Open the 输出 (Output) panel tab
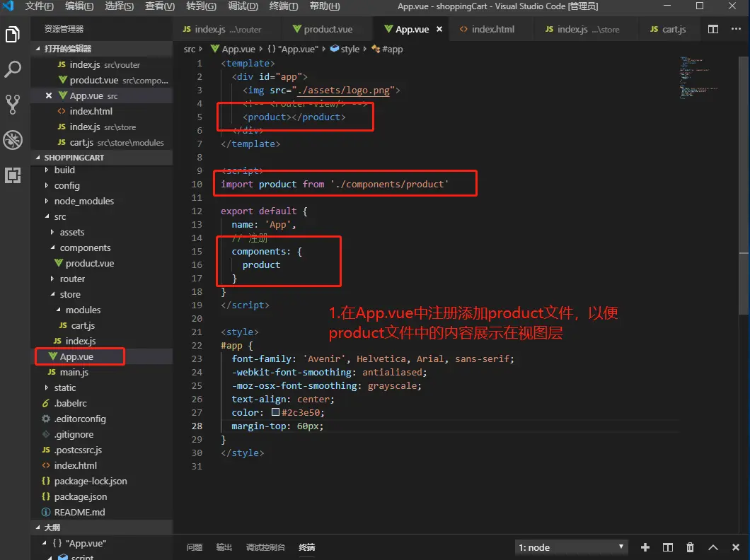 pos(224,547)
